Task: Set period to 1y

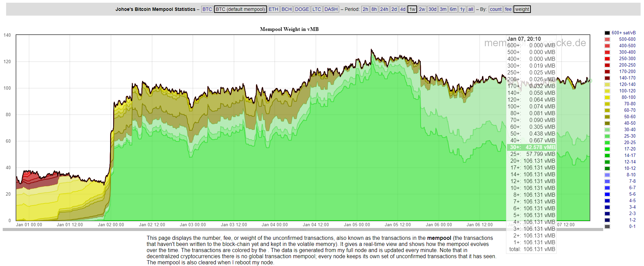Action: pyautogui.click(x=462, y=9)
